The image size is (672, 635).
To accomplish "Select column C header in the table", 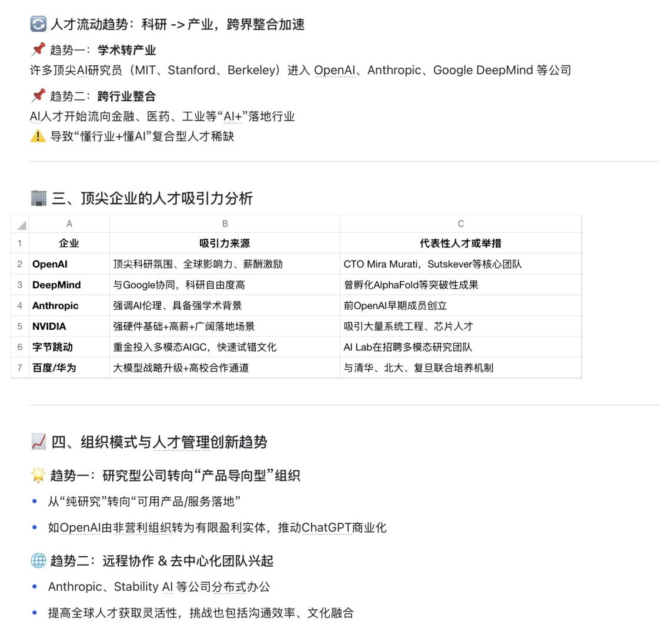I will coord(461,223).
